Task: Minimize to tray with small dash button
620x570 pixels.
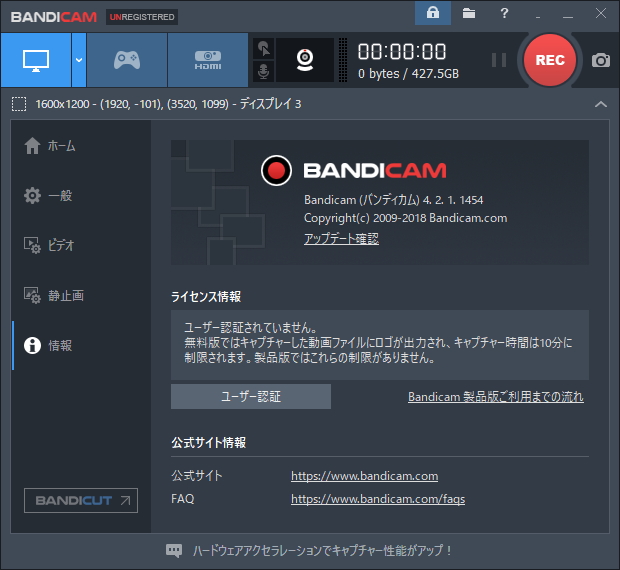Action: [538, 17]
